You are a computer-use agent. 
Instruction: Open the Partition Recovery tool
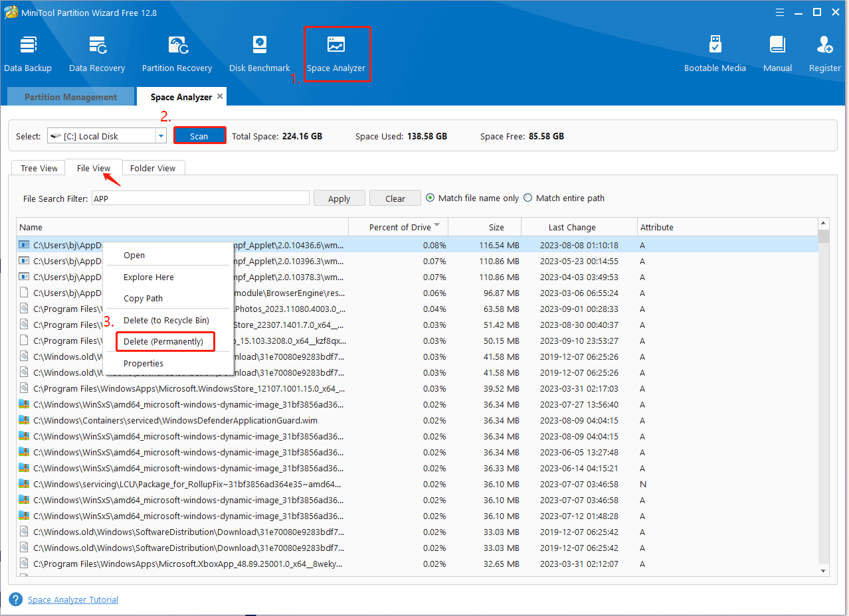[177, 53]
